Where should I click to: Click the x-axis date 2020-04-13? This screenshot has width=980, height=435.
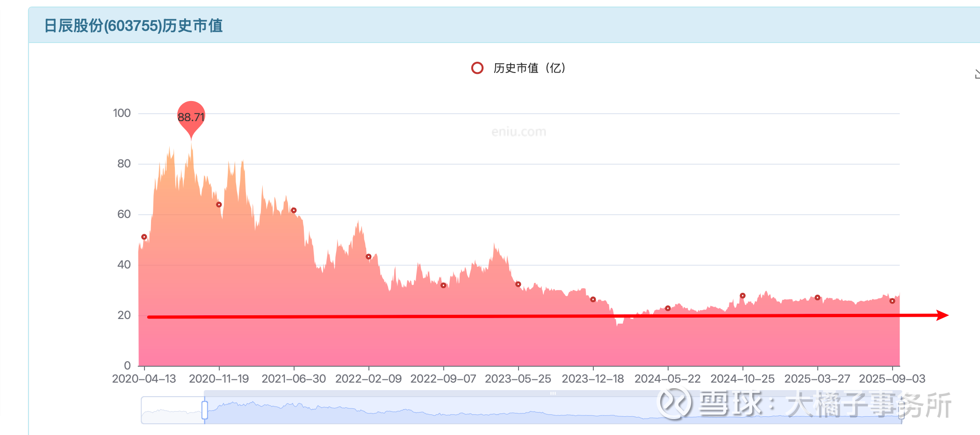click(144, 379)
